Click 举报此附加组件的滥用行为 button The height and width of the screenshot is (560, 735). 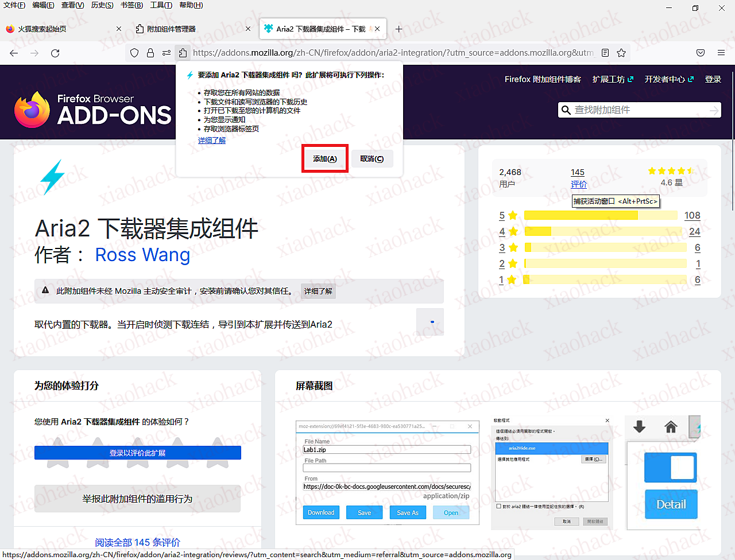pos(137,499)
